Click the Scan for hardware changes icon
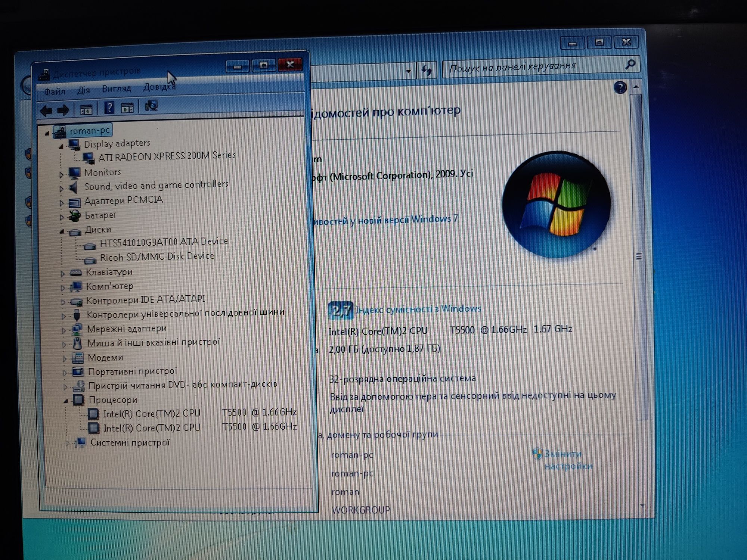The height and width of the screenshot is (560, 747). 151,106
